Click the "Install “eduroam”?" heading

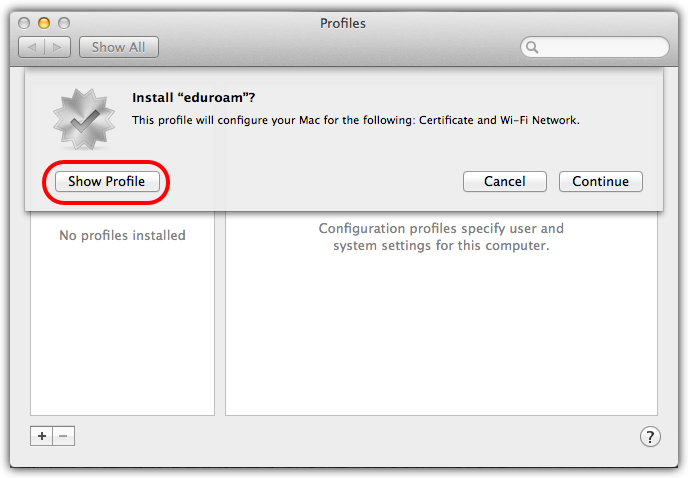coord(194,97)
